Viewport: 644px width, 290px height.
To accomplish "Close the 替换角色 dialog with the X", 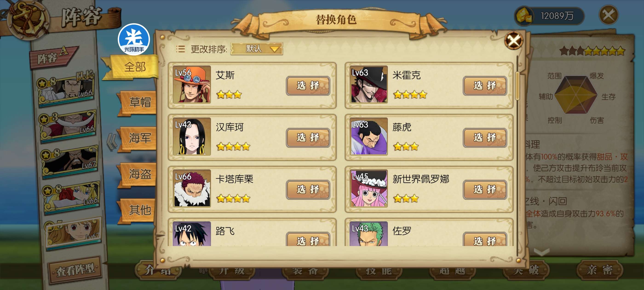I will click(x=514, y=41).
